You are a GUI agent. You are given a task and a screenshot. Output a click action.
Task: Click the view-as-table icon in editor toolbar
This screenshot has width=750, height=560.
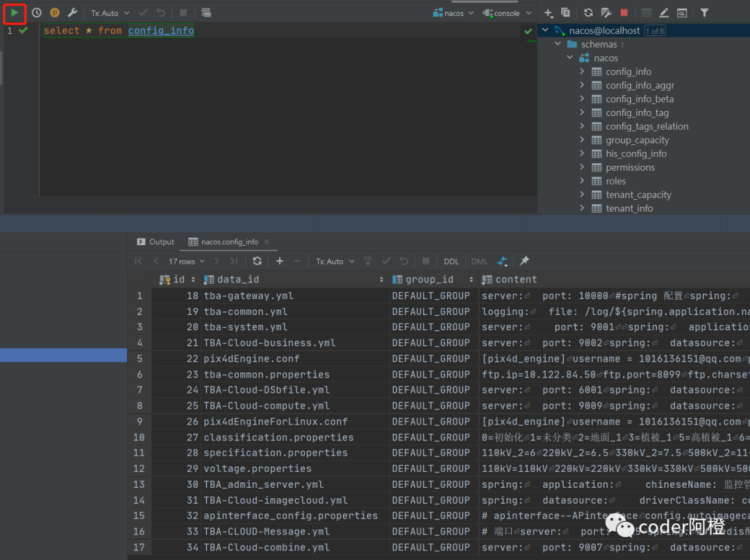[206, 13]
